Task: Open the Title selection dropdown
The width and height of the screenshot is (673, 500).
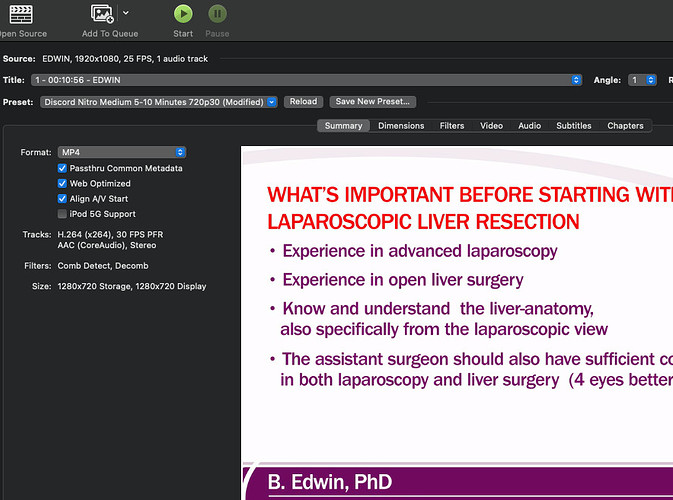Action: click(x=308, y=80)
